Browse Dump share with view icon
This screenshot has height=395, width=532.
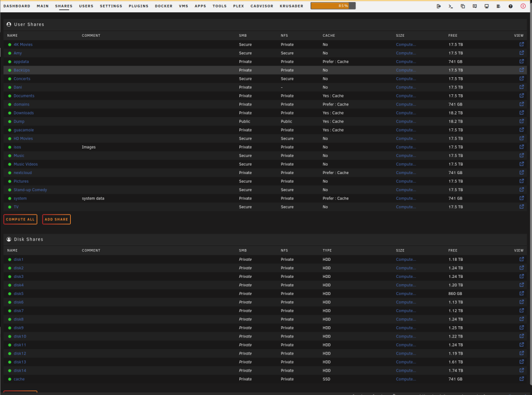[521, 121]
